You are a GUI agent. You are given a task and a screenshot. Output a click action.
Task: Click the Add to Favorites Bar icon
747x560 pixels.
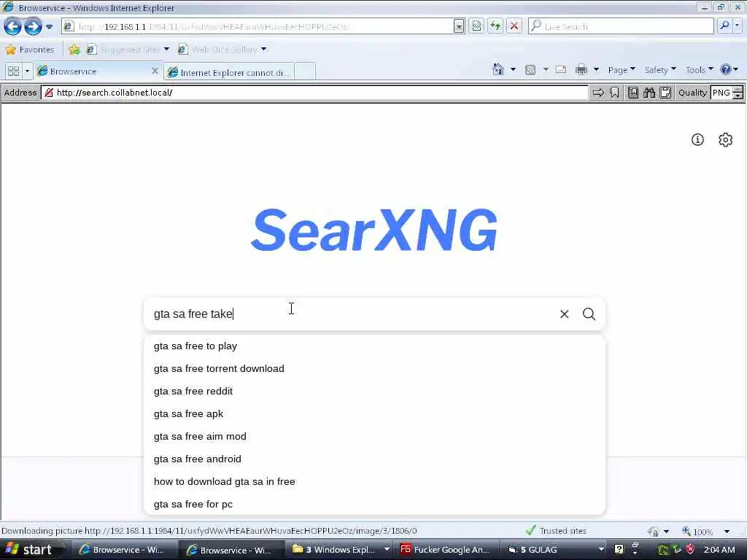[74, 50]
